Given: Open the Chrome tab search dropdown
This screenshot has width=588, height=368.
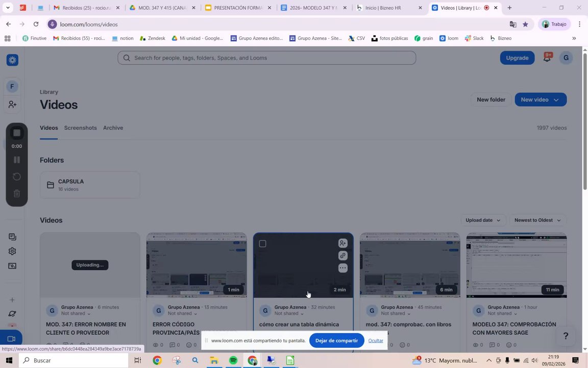Looking at the screenshot, I should click(8, 8).
